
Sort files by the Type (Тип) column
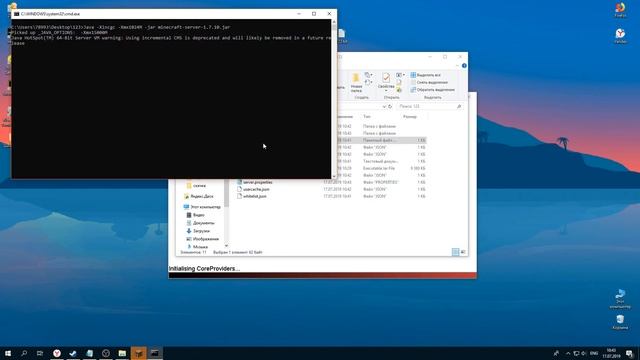pos(367,117)
